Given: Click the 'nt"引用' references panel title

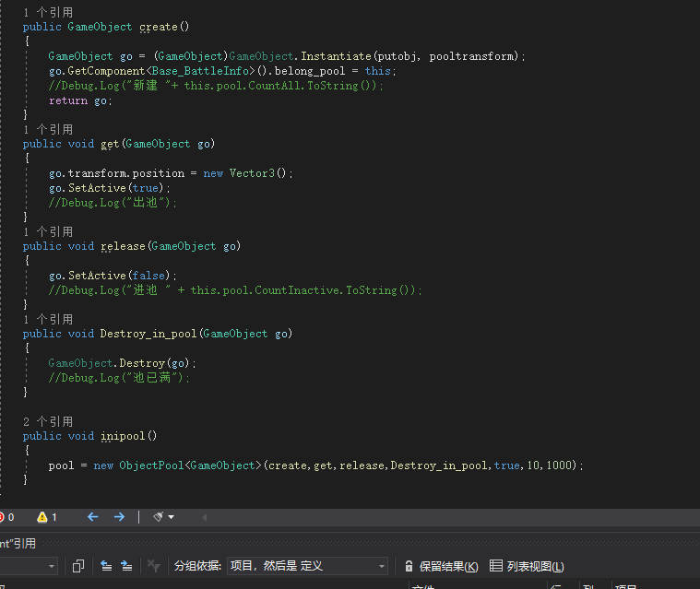Looking at the screenshot, I should 18,544.
